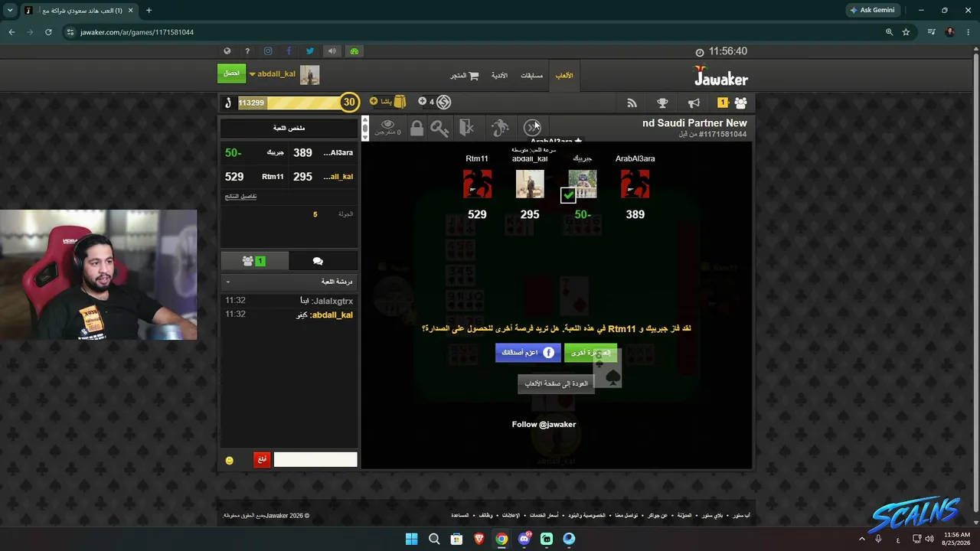Click Ask Gemini button in Chrome
The width and height of the screenshot is (980, 551).
(872, 10)
